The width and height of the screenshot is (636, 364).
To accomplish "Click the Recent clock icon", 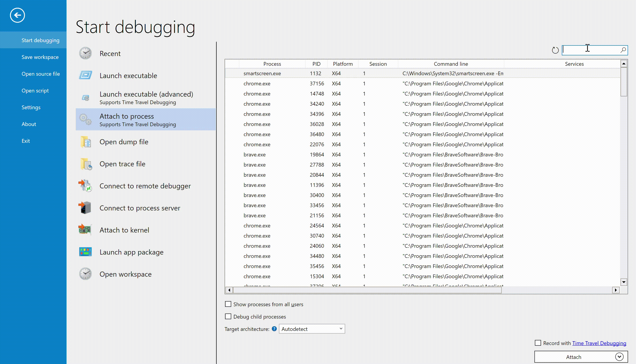I will pos(85,53).
